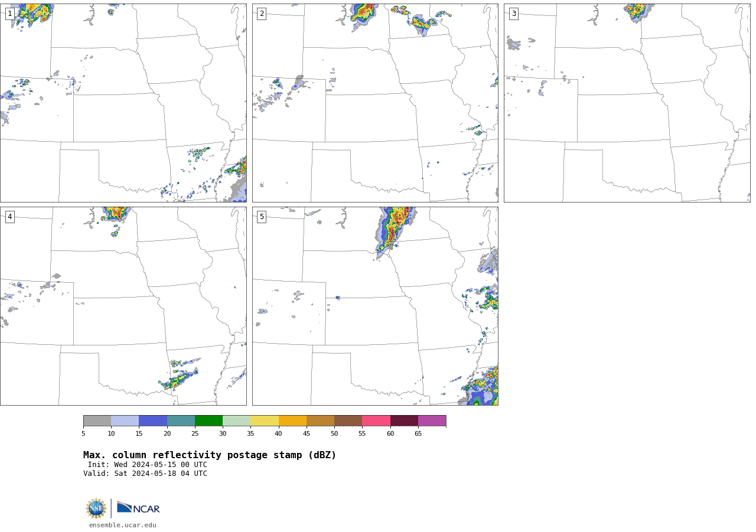Image resolution: width=756 pixels, height=532 pixels.
Task: Select the purple 65+ dBZ swatch
Action: coord(432,421)
